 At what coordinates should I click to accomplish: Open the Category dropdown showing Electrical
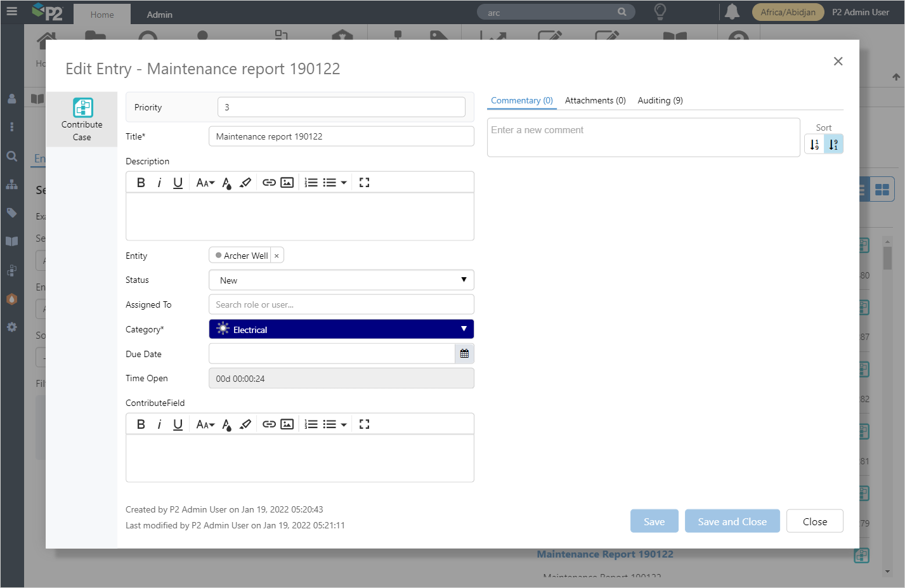341,330
